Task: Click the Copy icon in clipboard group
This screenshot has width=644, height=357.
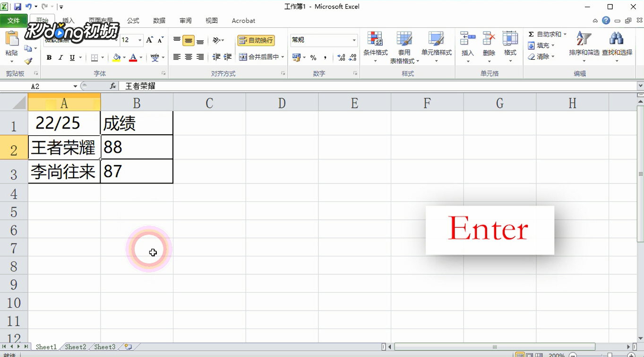Action: point(28,49)
